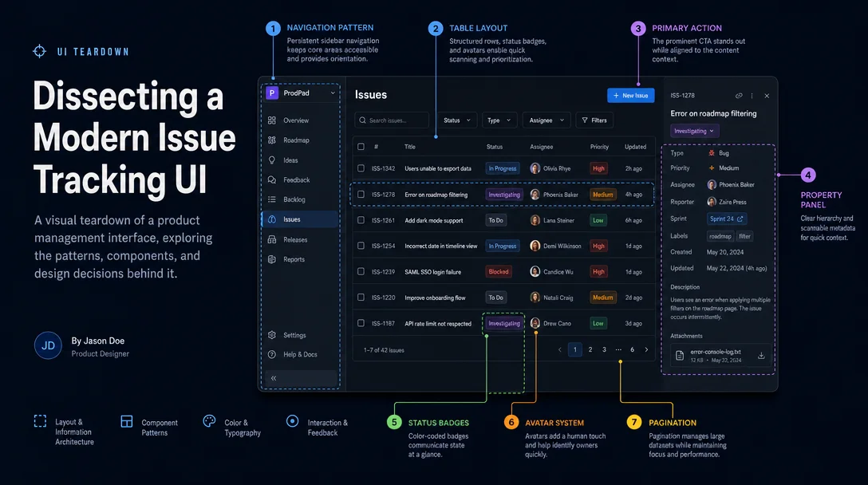Click the Search issues field
868x485 pixels.
click(x=392, y=120)
